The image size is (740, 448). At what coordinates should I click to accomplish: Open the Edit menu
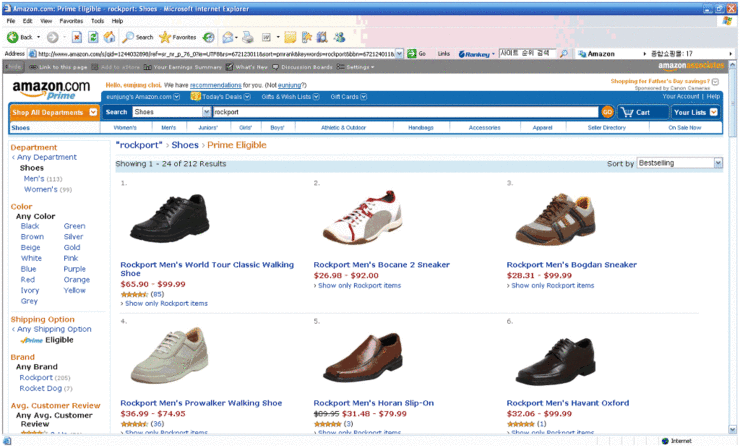pos(27,21)
